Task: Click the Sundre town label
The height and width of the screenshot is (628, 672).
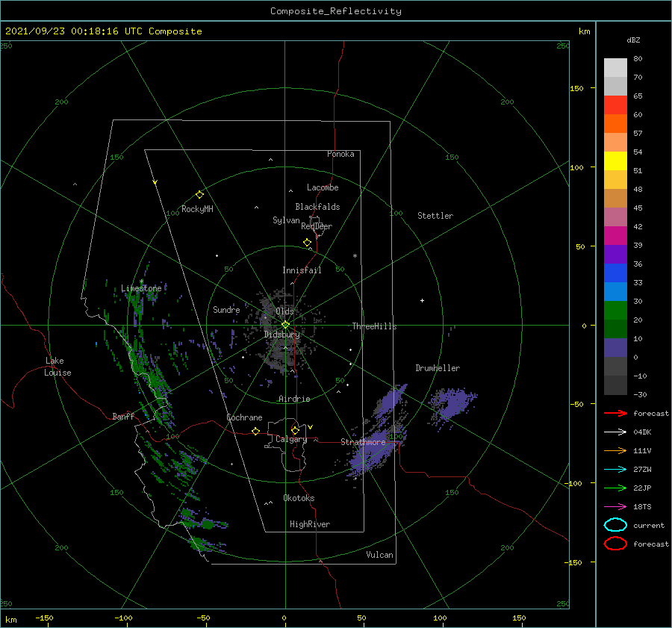Action: pos(226,309)
